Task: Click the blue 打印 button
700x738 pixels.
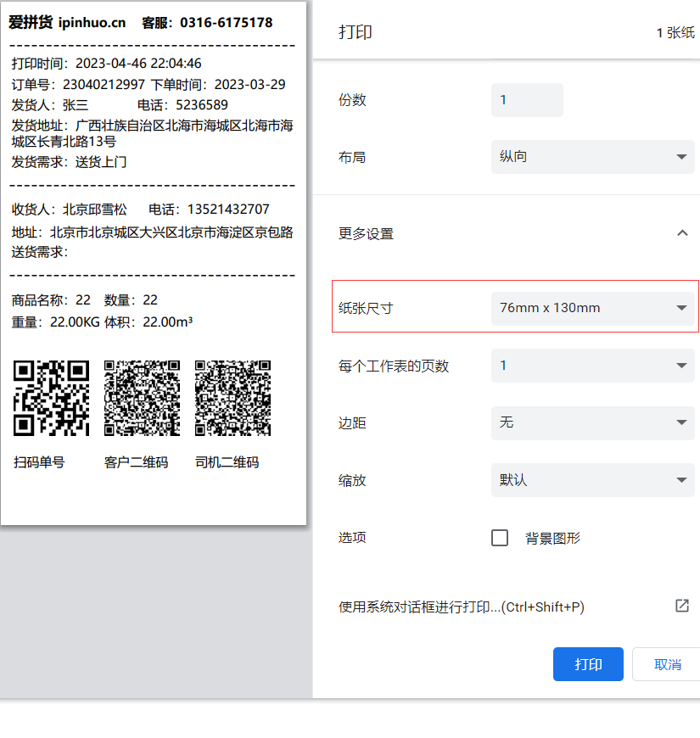Action: pyautogui.click(x=588, y=664)
